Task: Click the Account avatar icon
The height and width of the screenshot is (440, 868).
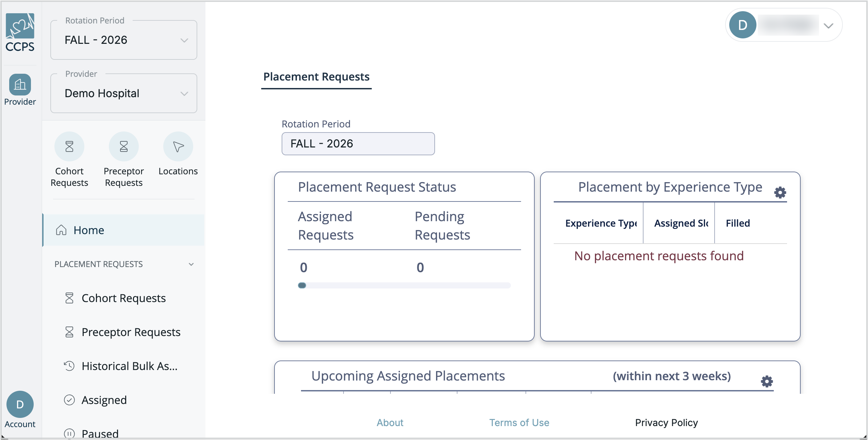Action: (x=20, y=404)
